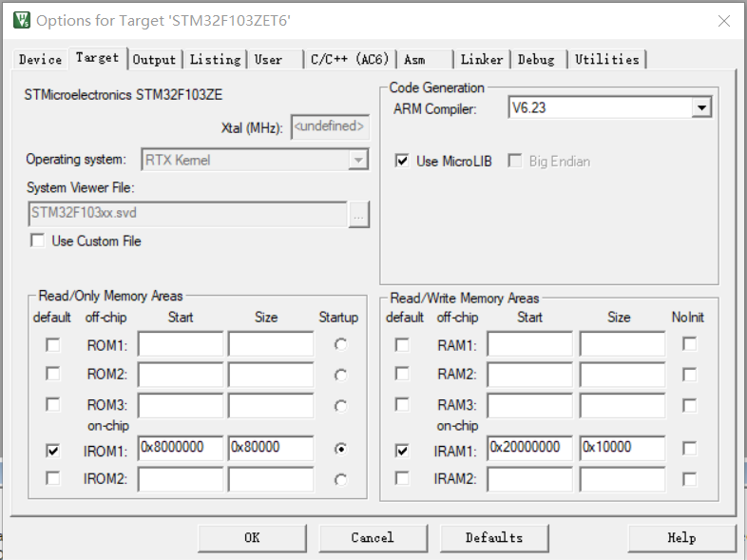This screenshot has height=560, width=747.
Task: Click the ROM1 Start field
Action: (181, 343)
